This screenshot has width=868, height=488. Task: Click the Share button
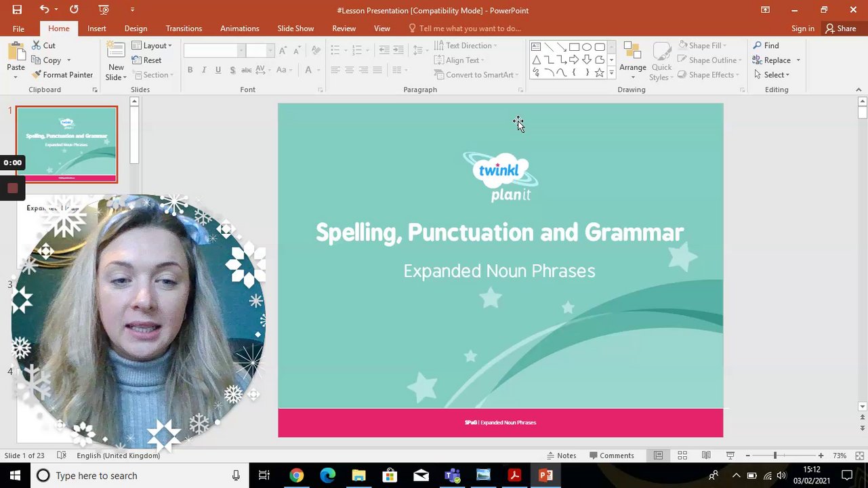point(840,28)
